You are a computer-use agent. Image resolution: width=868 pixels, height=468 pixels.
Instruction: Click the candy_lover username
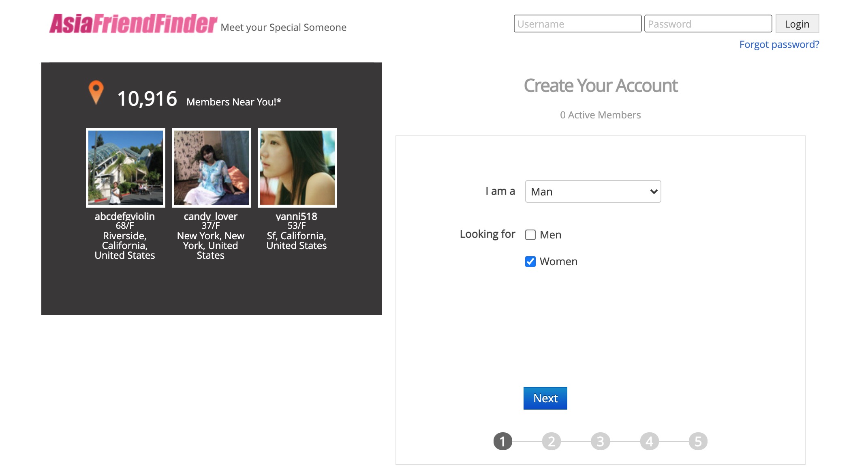point(211,216)
